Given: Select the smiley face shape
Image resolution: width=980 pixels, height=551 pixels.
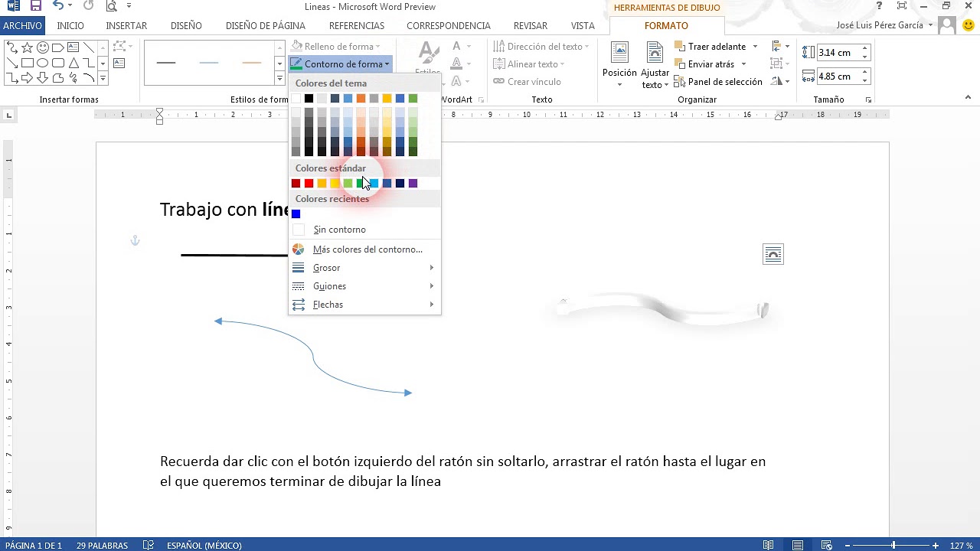Looking at the screenshot, I should click(43, 47).
